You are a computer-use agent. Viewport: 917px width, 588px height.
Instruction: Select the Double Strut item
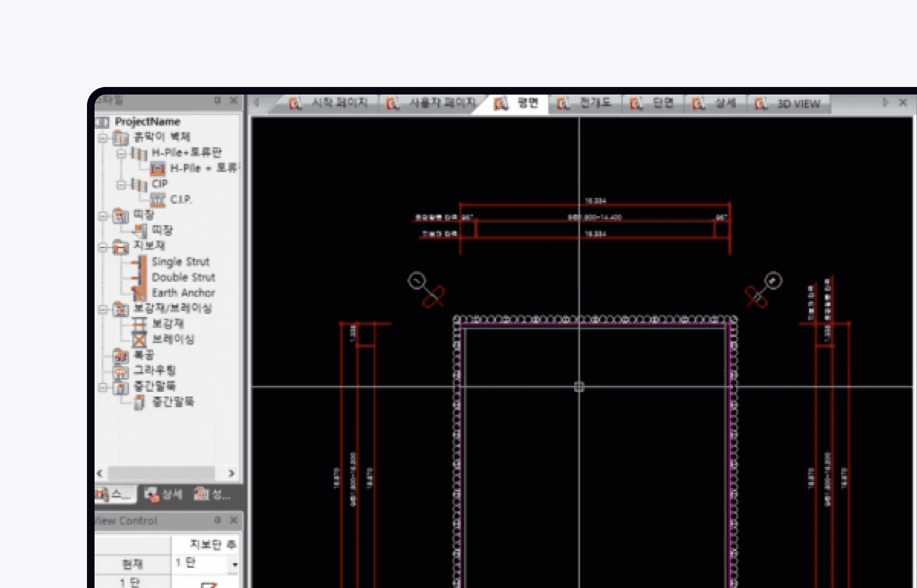[x=183, y=277]
